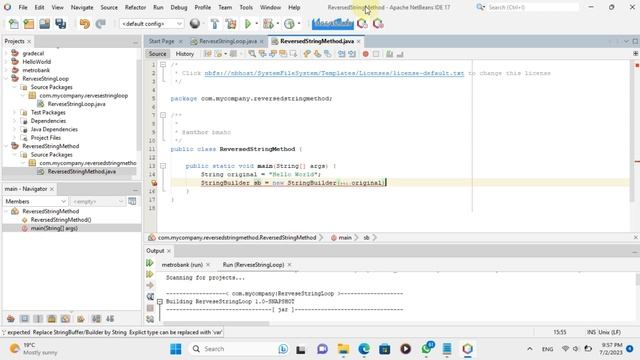Click Clean and Build Project icon
This screenshot has height=360, width=640.
[x=231, y=24]
